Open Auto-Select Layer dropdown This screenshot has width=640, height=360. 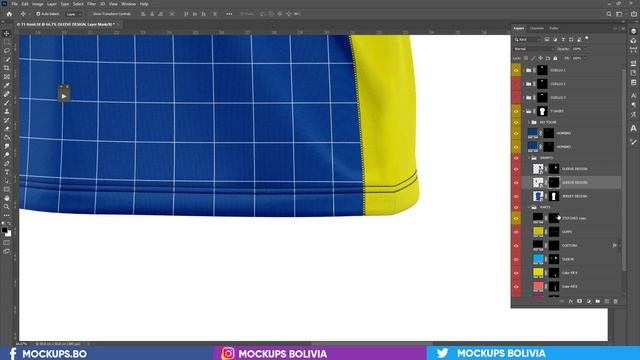click(x=74, y=14)
